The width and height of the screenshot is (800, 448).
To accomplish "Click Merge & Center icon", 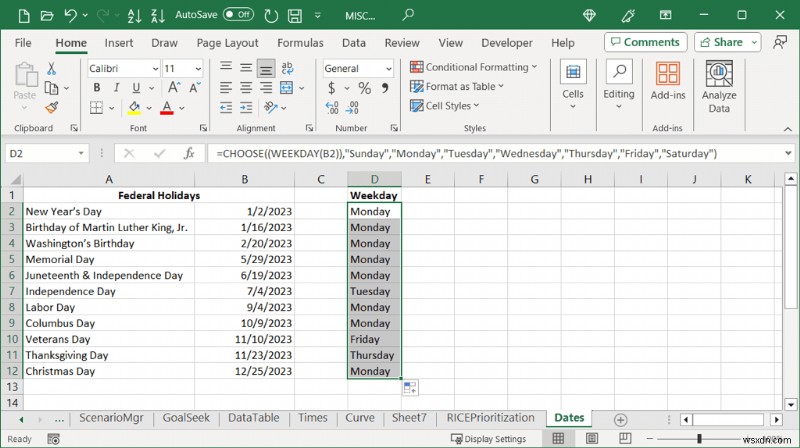I will point(287,88).
